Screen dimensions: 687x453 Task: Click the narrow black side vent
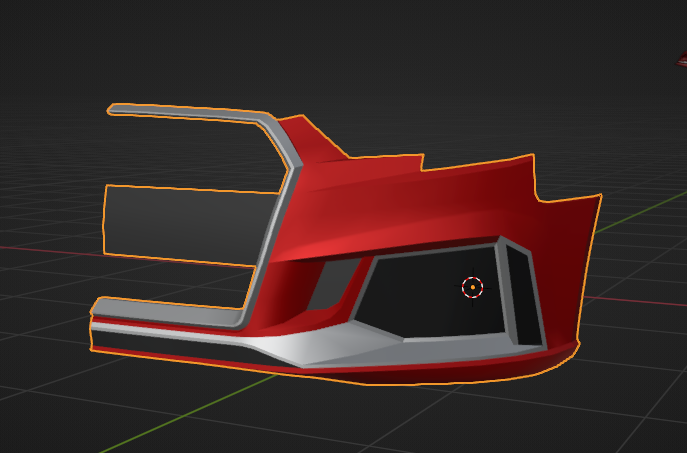tap(524, 294)
